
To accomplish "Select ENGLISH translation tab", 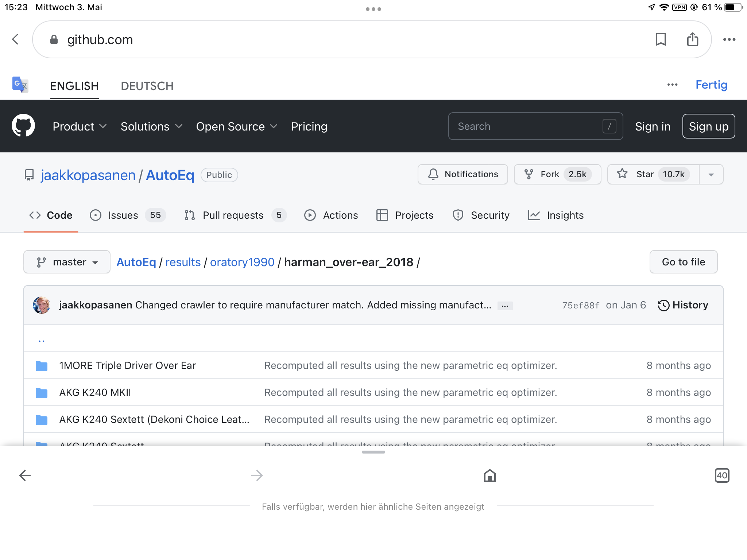I will click(74, 86).
